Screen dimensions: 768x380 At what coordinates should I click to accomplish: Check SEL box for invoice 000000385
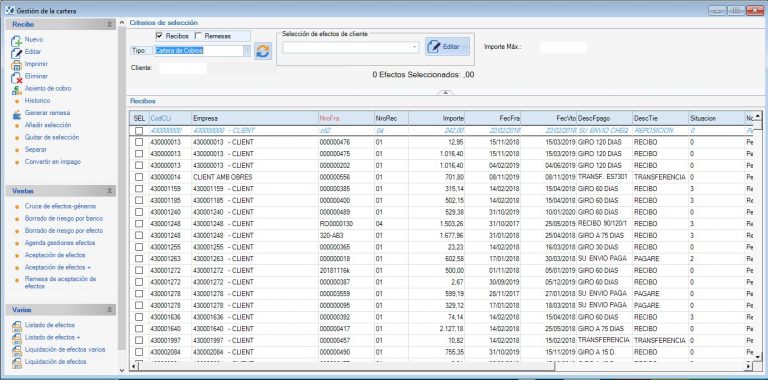(139, 189)
